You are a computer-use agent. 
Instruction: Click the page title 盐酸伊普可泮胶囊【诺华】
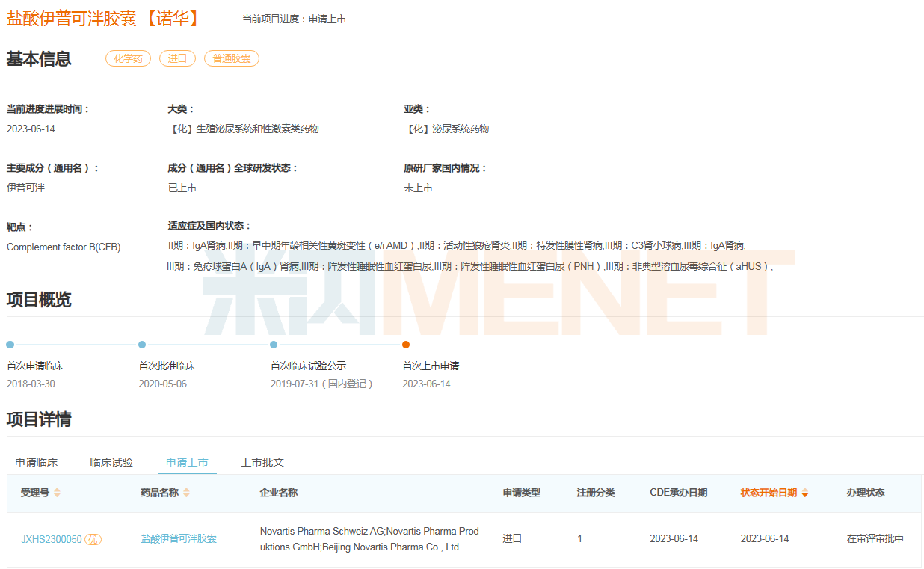pyautogui.click(x=105, y=19)
